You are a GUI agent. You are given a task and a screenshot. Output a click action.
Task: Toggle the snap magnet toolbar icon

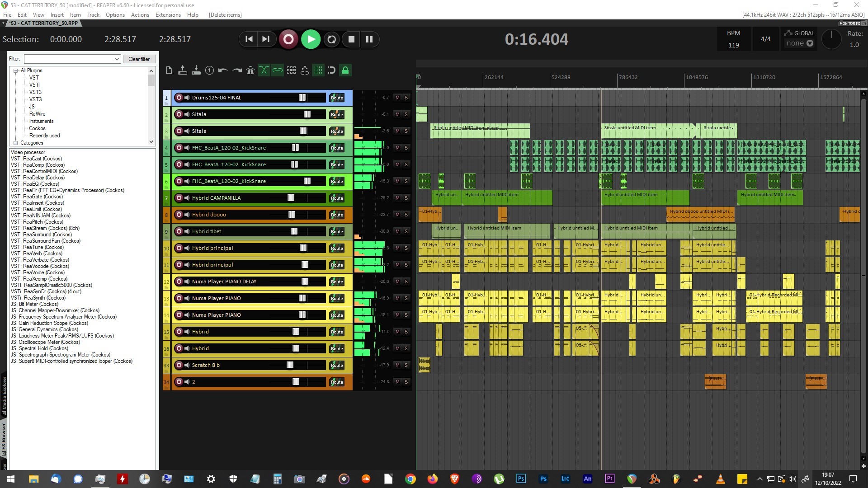pyautogui.click(x=332, y=70)
